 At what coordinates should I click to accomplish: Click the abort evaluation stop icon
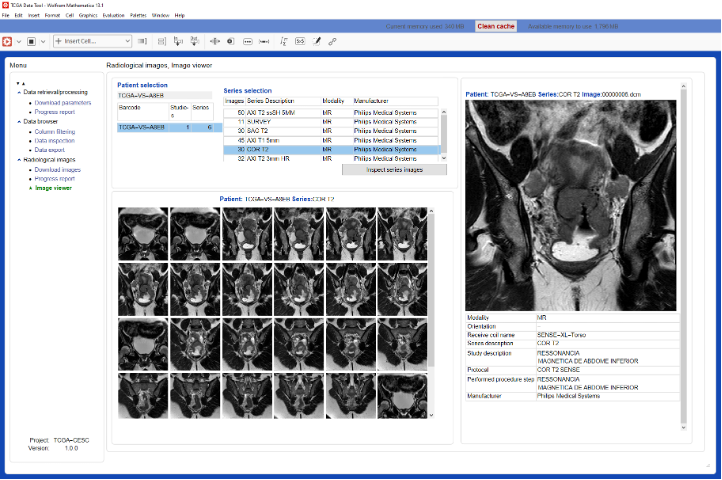pyautogui.click(x=31, y=41)
